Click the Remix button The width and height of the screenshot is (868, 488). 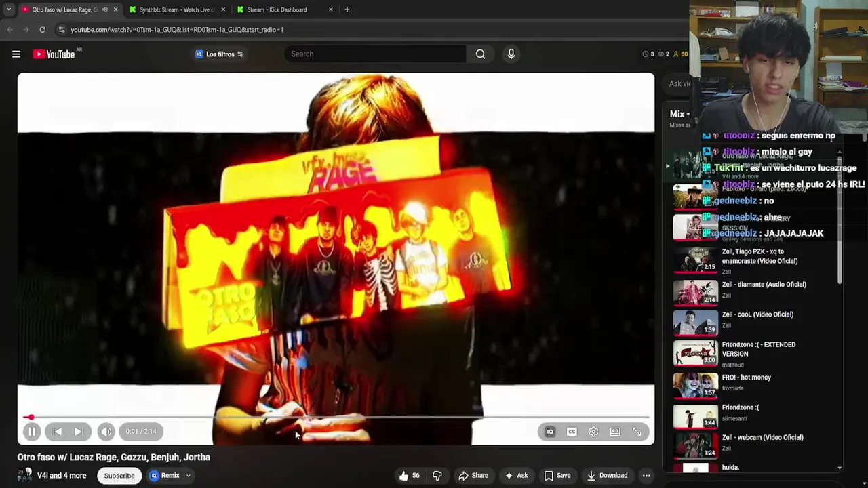pyautogui.click(x=165, y=476)
